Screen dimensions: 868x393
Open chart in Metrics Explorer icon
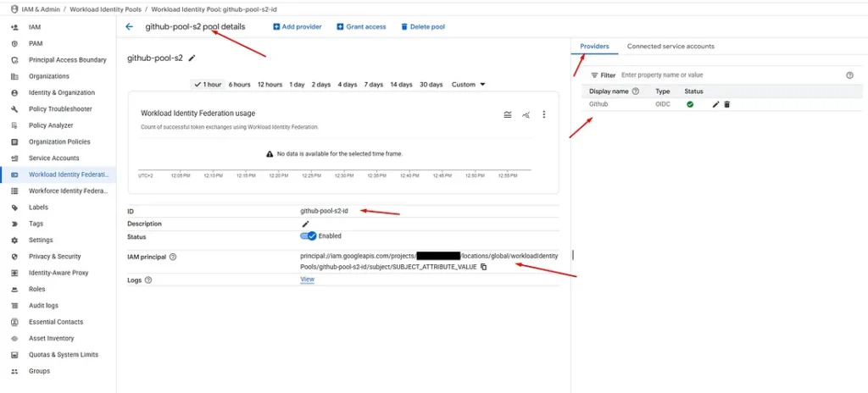(x=526, y=114)
